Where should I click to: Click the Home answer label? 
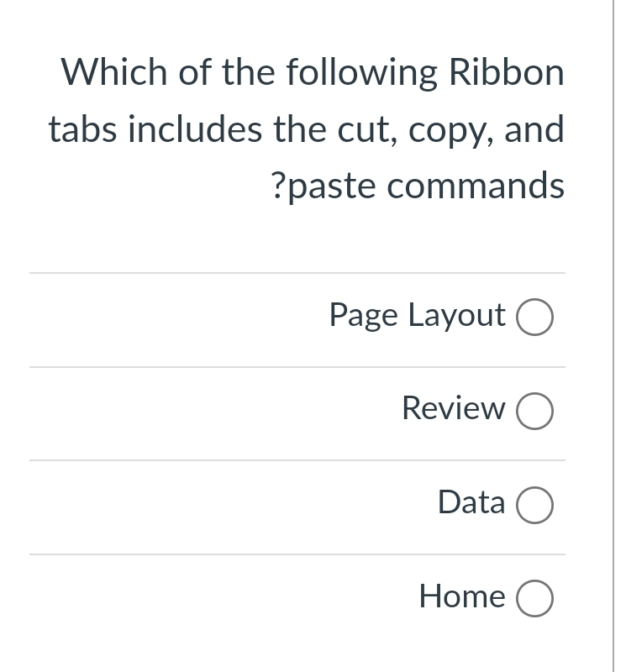click(461, 596)
